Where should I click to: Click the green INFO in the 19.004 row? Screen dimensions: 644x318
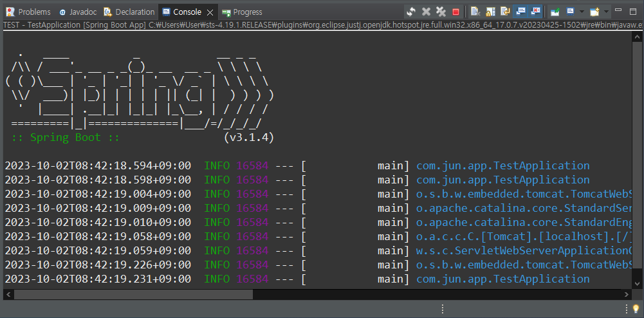pos(217,194)
